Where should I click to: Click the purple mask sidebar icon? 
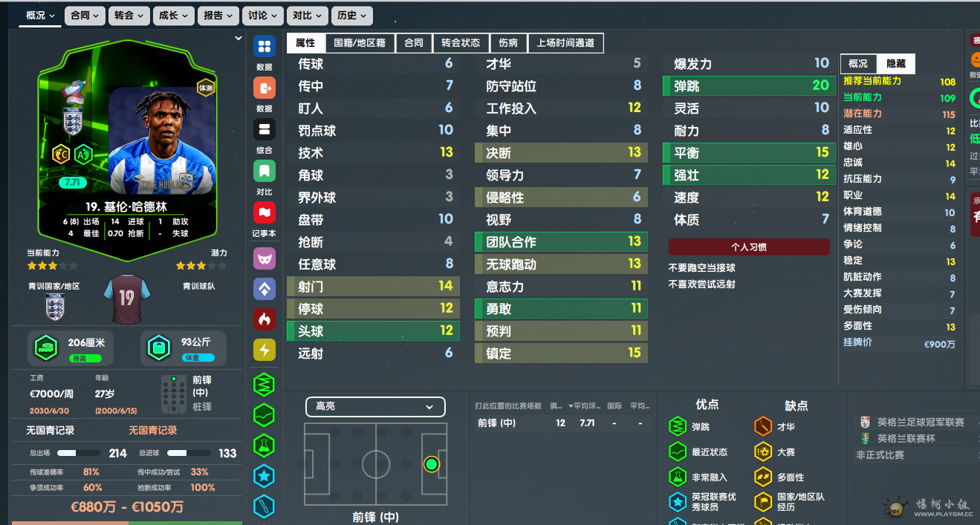tap(265, 258)
